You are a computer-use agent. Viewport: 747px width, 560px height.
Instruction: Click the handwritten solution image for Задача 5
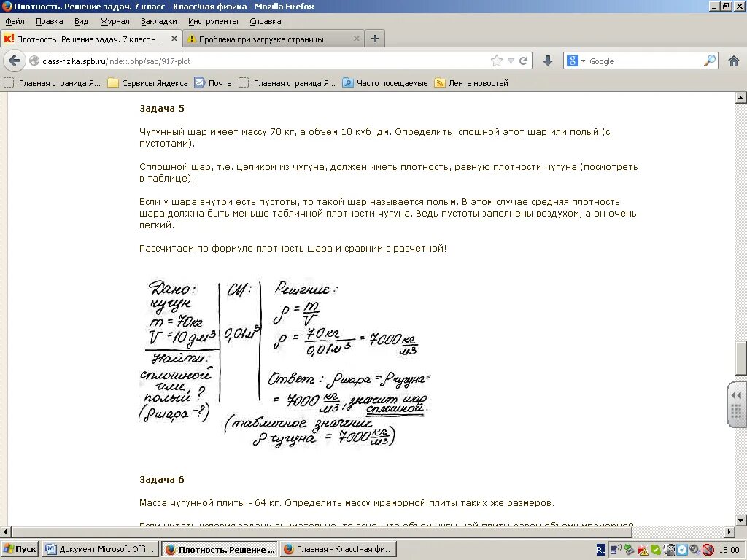click(x=286, y=363)
